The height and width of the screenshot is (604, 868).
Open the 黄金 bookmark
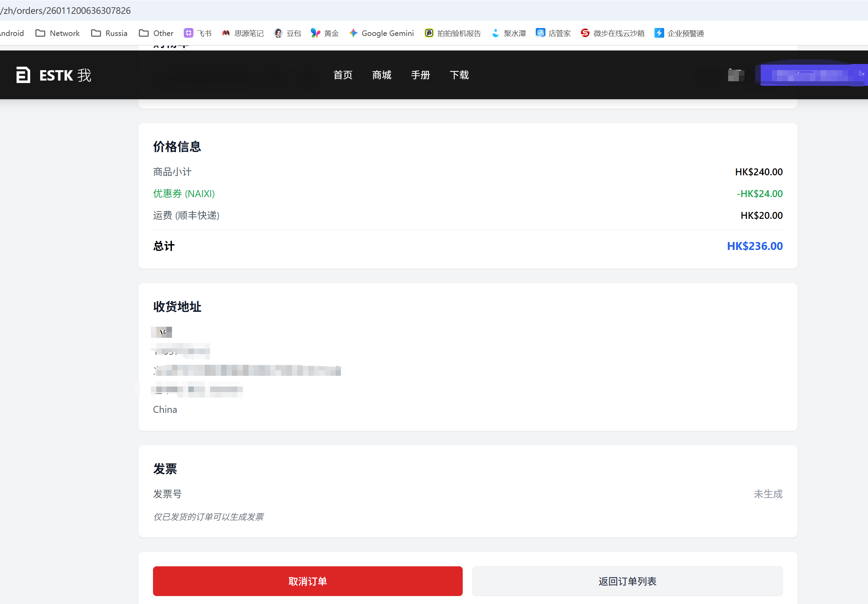click(x=325, y=33)
